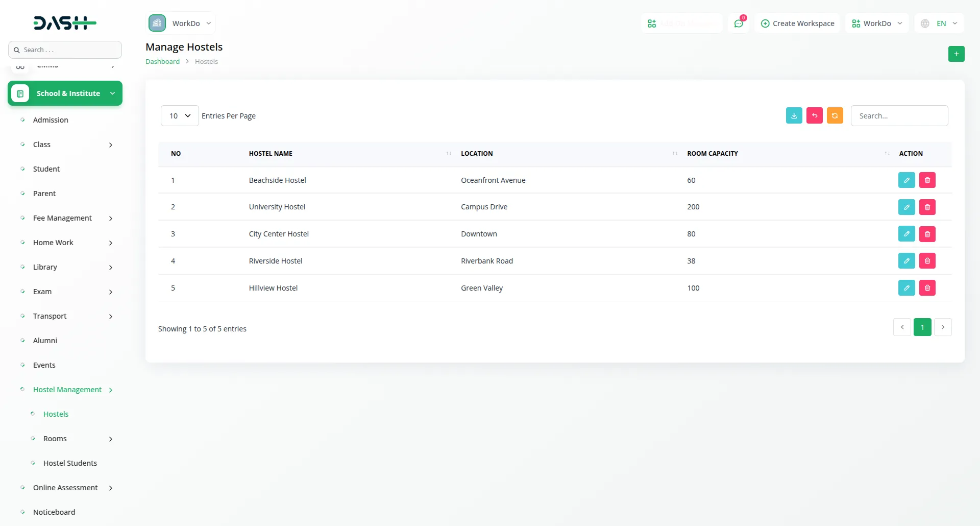Open Hostel Students in the sidebar
The image size is (980, 526).
[x=70, y=463]
